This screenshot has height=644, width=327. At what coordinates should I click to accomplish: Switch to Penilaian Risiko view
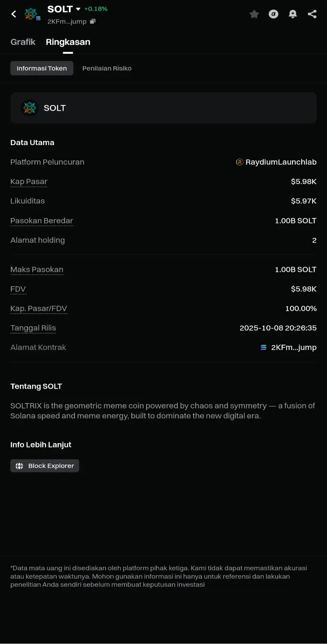pos(107,68)
